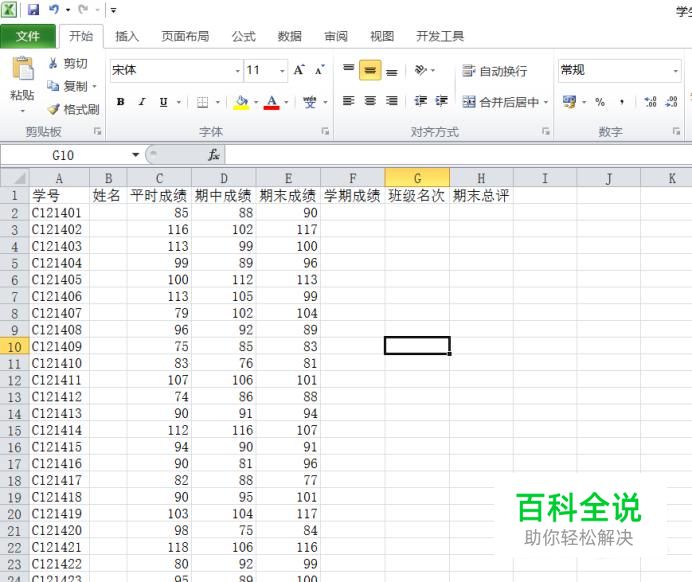The image size is (692, 582).
Task: Click the 合并后居中 (Merge & Center) button
Action: [500, 102]
